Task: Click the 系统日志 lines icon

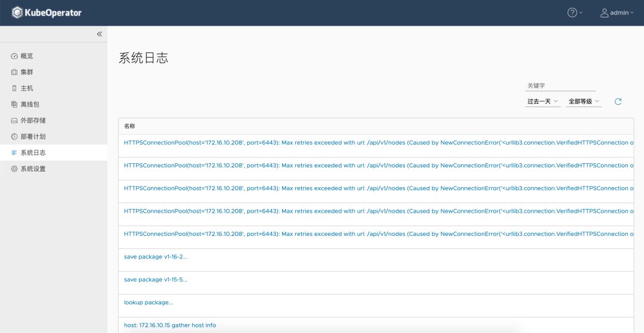Action: pyautogui.click(x=14, y=153)
